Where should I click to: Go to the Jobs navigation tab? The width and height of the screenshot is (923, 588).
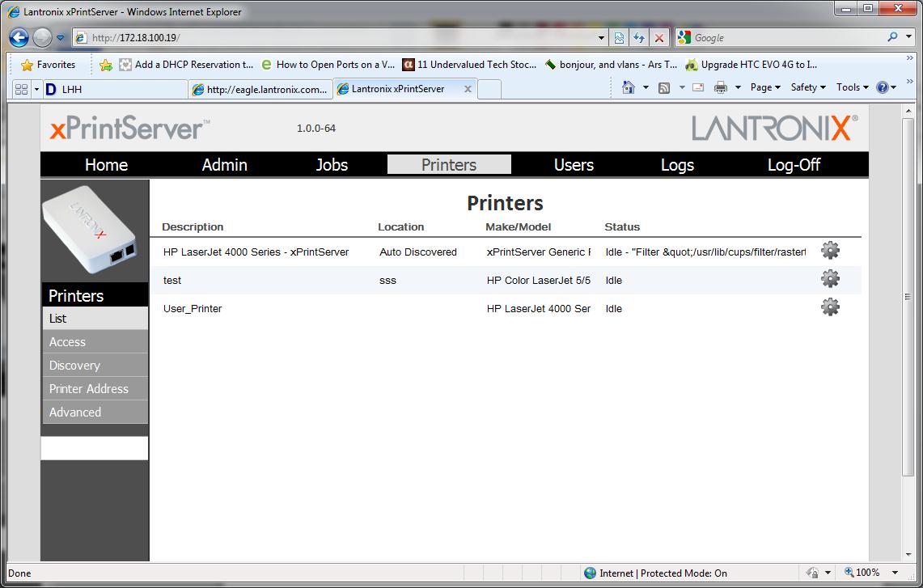tap(332, 165)
